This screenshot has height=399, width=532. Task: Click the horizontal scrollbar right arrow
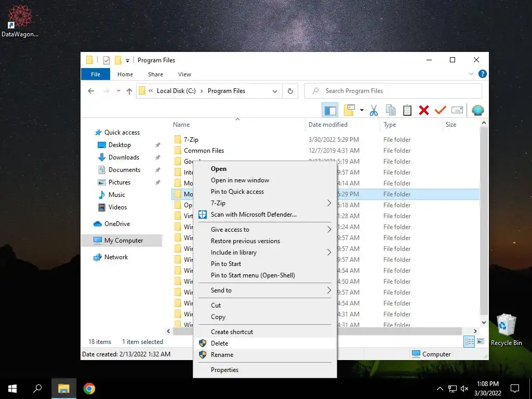tap(475, 331)
